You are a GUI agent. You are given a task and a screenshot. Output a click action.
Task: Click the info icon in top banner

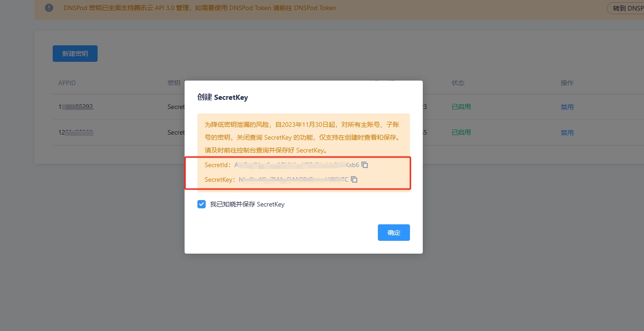pos(49,8)
